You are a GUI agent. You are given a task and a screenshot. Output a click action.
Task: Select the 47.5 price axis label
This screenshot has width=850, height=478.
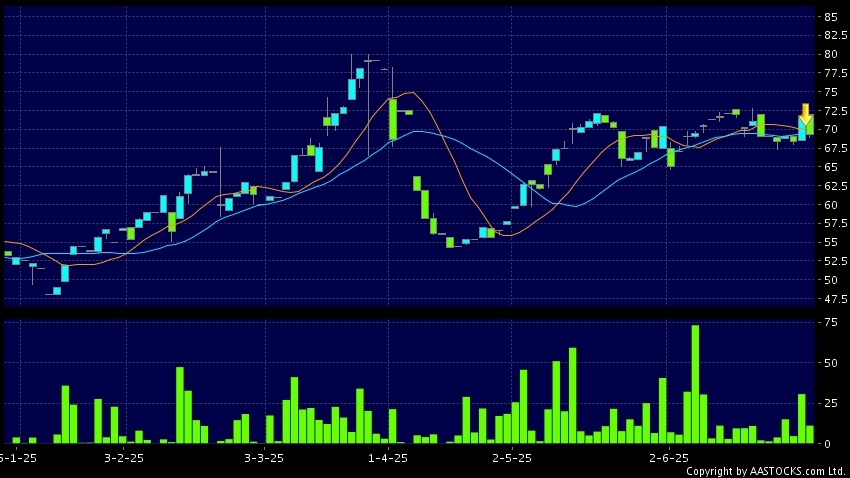click(x=836, y=299)
